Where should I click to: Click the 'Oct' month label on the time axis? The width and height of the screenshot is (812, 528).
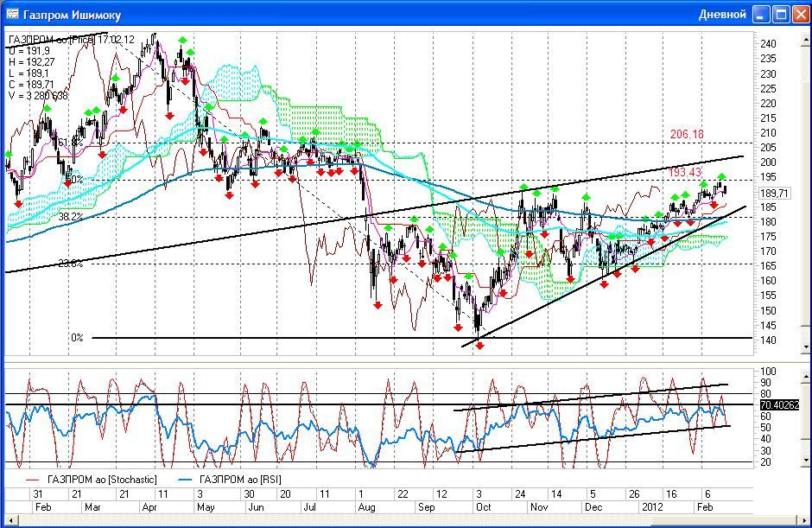tap(483, 507)
